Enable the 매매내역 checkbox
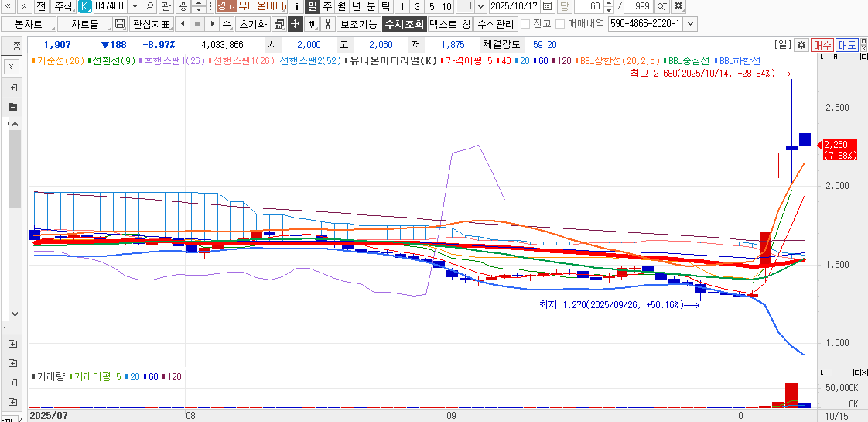Image resolution: width=868 pixels, height=422 pixels. 561,24
